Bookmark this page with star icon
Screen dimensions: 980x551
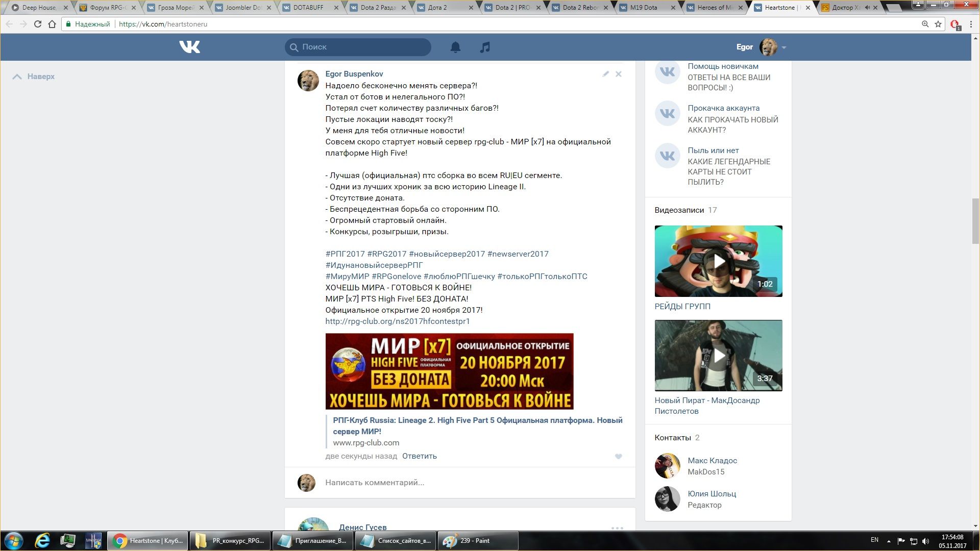click(938, 24)
